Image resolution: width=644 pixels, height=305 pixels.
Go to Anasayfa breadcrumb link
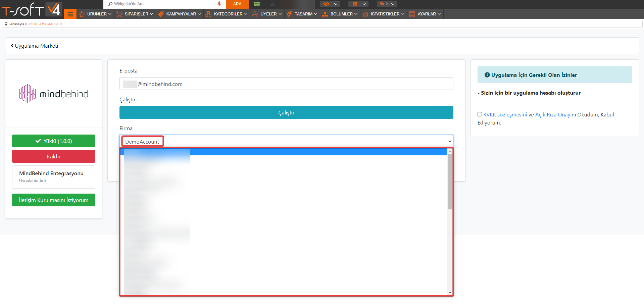click(x=17, y=24)
